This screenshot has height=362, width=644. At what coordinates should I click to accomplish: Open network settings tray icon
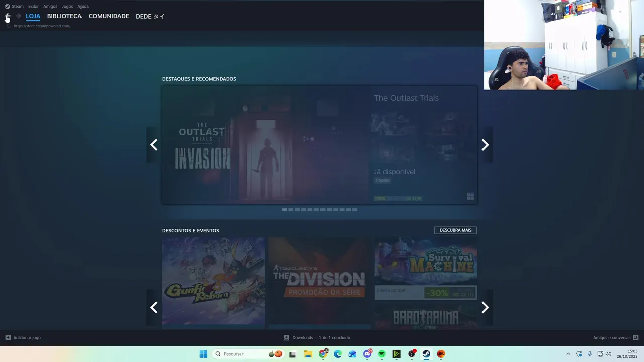[x=600, y=354]
